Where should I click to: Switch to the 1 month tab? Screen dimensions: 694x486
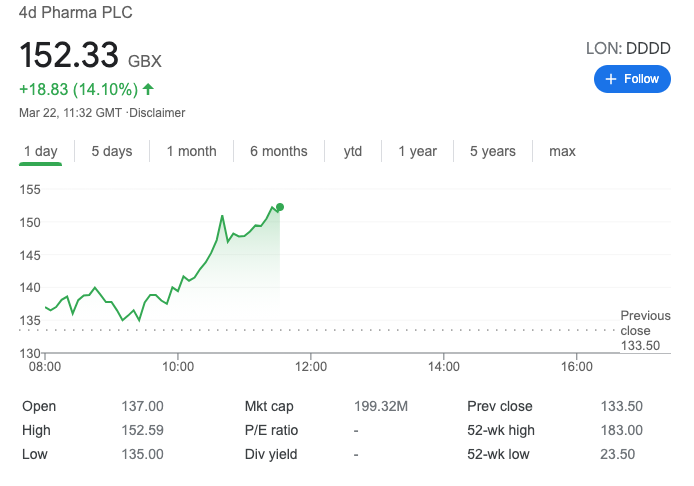(x=192, y=151)
